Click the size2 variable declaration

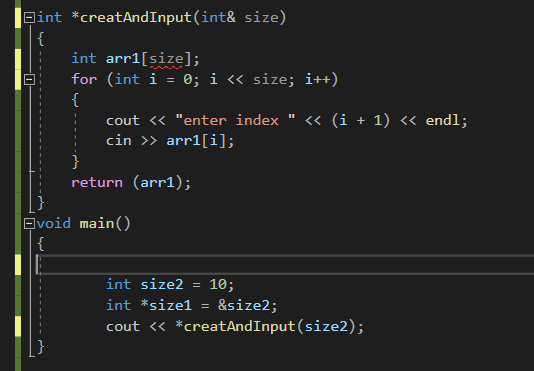162,285
